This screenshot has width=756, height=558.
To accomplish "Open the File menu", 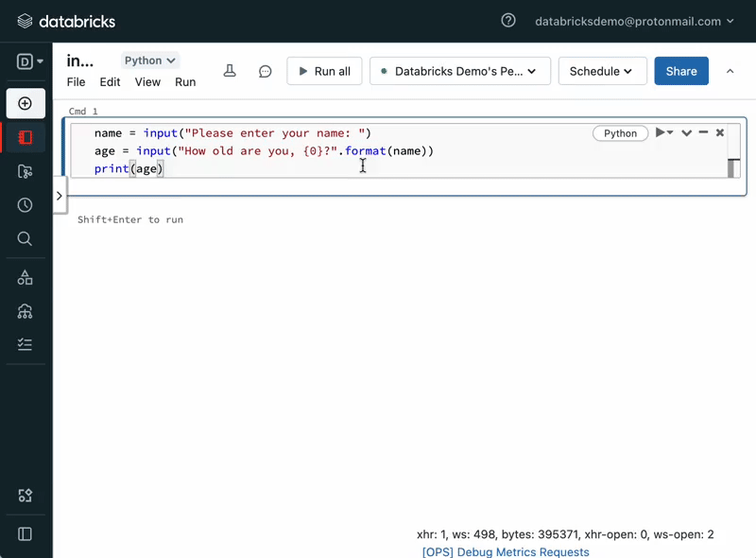I will click(76, 82).
